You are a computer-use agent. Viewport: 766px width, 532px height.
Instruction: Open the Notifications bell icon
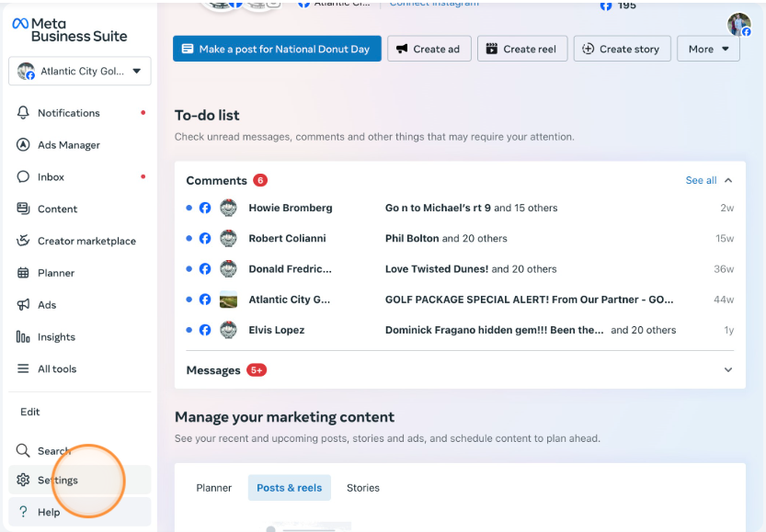(x=24, y=113)
